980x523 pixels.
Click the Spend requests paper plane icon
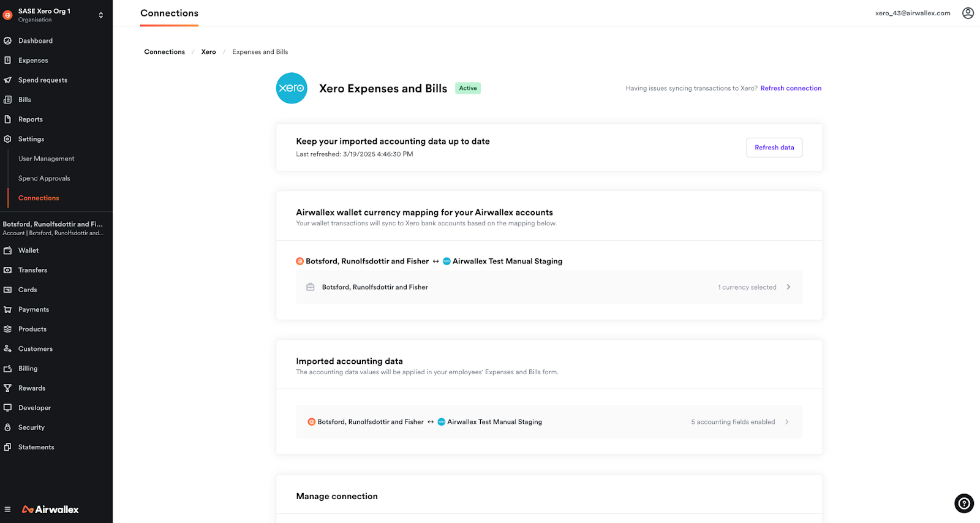(7, 80)
